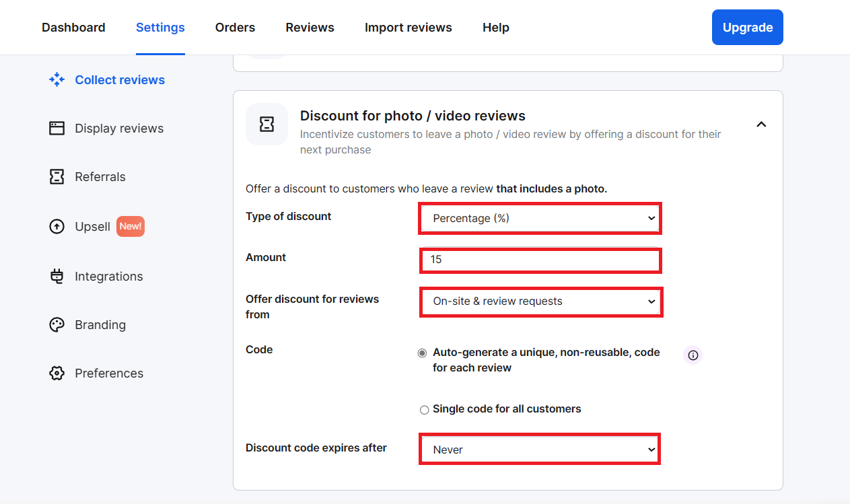The height and width of the screenshot is (504, 850).
Task: Select Single code for all customers
Action: (x=424, y=410)
